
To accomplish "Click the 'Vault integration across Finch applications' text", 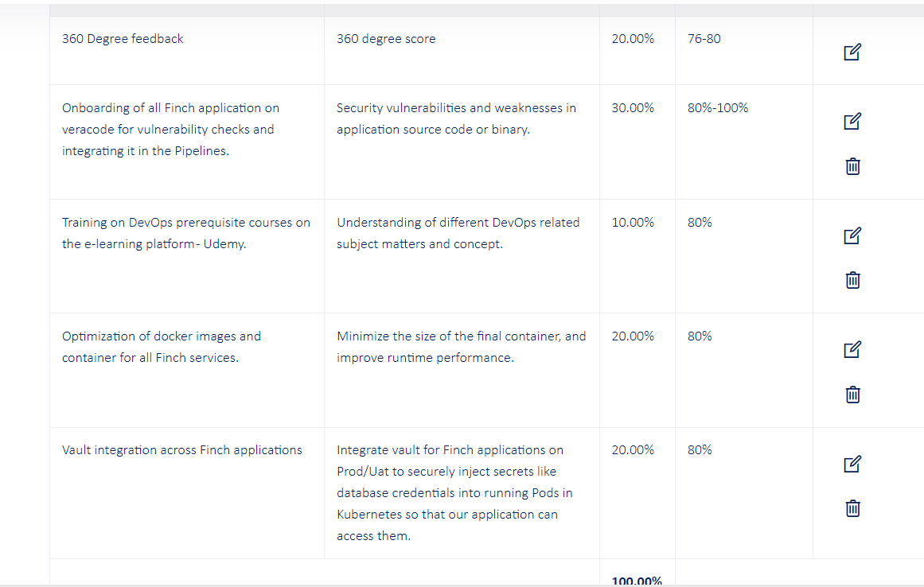I will (182, 450).
